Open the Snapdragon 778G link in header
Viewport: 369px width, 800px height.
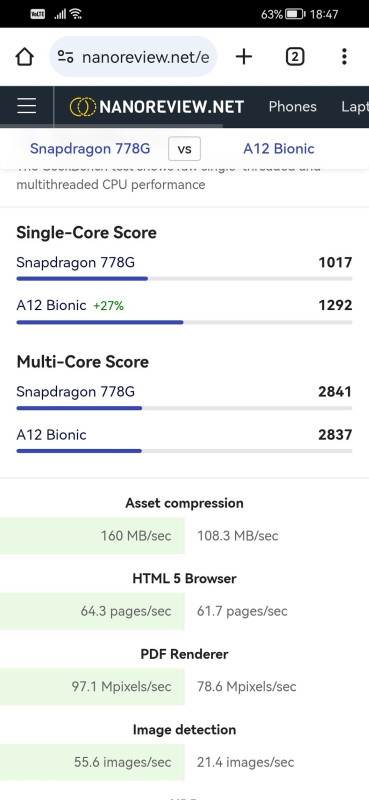90,149
